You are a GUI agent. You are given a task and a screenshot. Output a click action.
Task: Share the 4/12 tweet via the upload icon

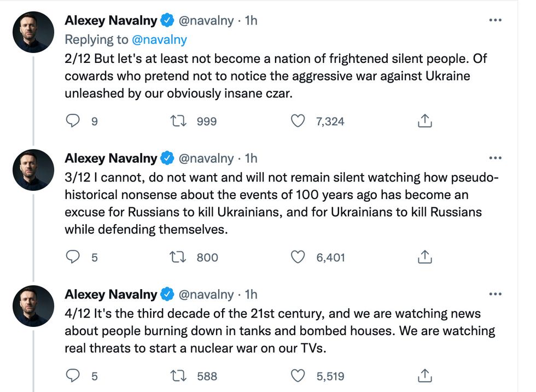[424, 376]
